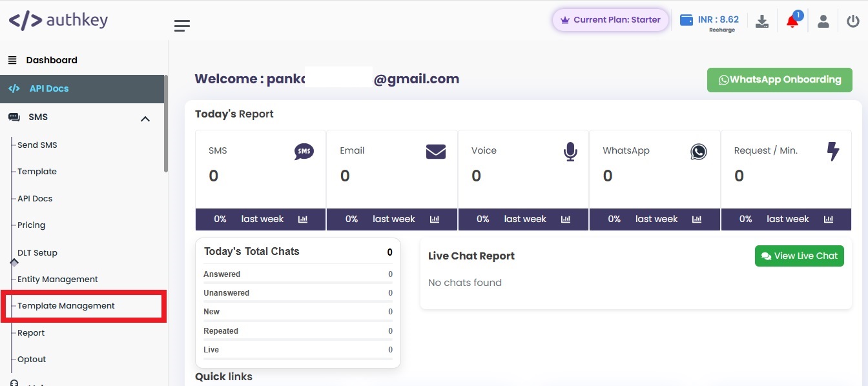Open the Dashboard sidebar item
This screenshot has height=386, width=868.
pos(52,59)
